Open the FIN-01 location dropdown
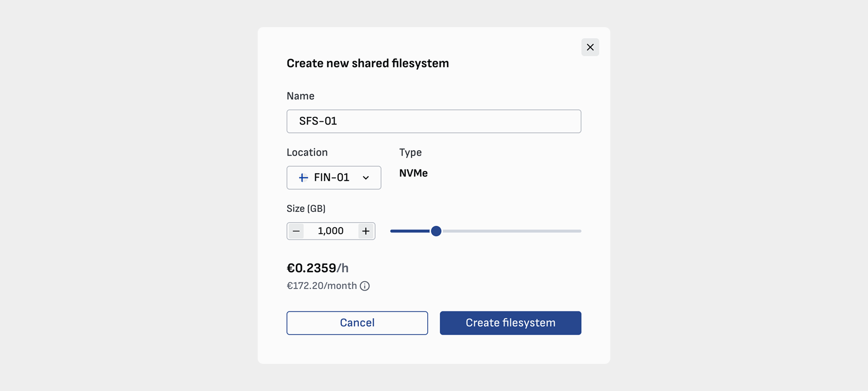868x391 pixels. click(x=333, y=178)
